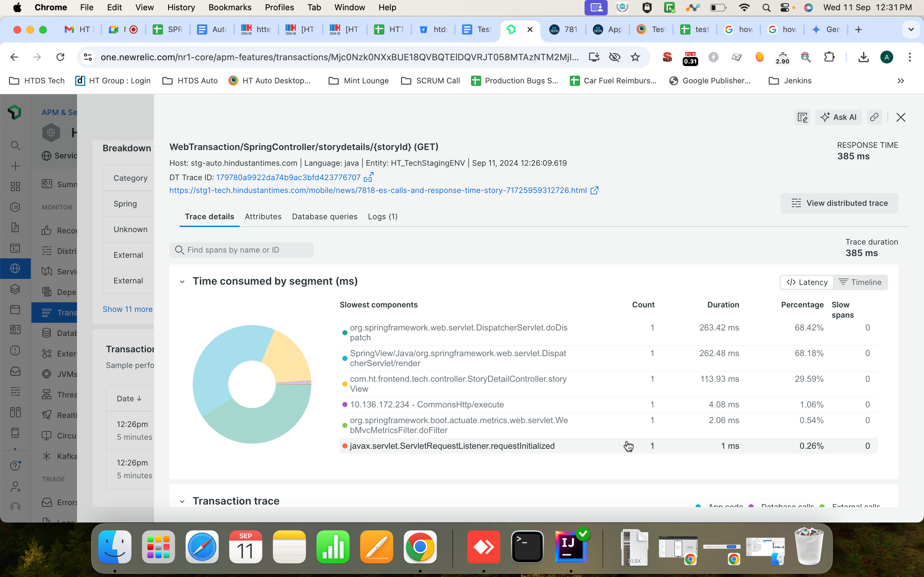Switch to Timeline view toggle
This screenshot has height=577, width=924.
[x=860, y=282]
